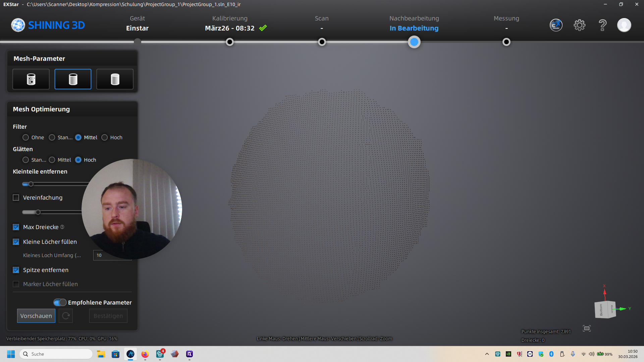Screen dimensions: 644x362
Task: Open Firefox from the taskbar
Action: click(145, 354)
